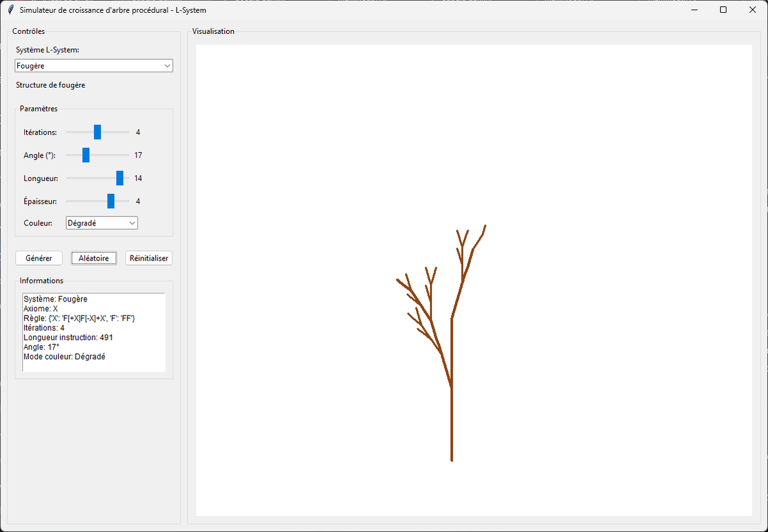Click the Générer button
This screenshot has height=532, width=768.
38,258
